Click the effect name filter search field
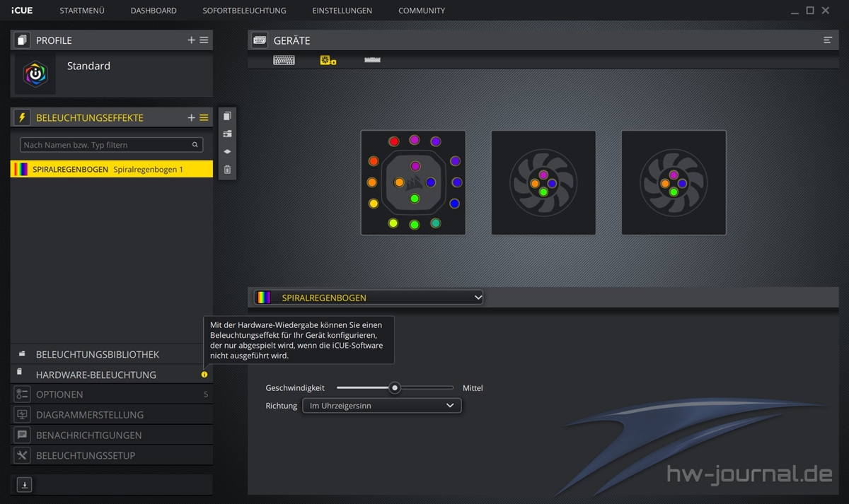849x504 pixels. point(106,145)
